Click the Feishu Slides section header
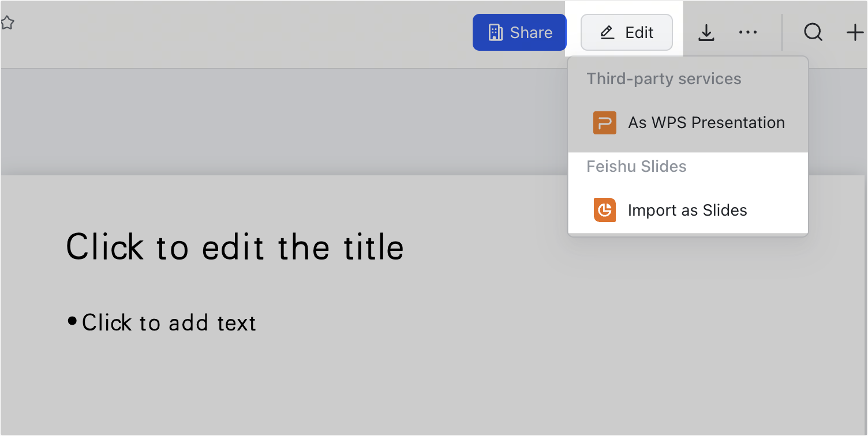 (x=636, y=166)
